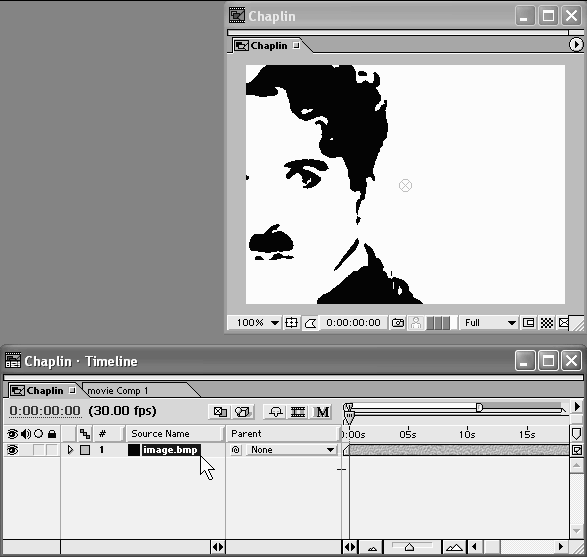Open the Full resolution dropdown
The height and width of the screenshot is (557, 587).
(490, 323)
